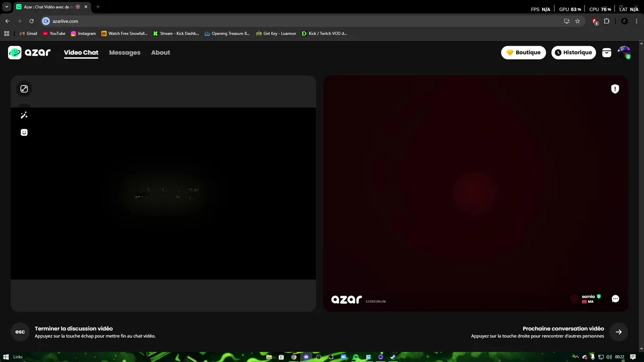Image resolution: width=644 pixels, height=362 pixels.
Task: Click the address bar showing azarlive.com
Action: pos(312,21)
